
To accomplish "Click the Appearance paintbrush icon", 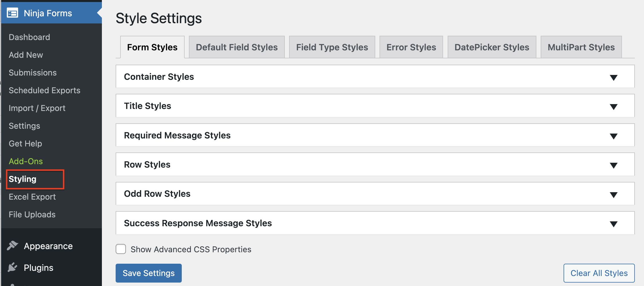I will click(x=13, y=245).
